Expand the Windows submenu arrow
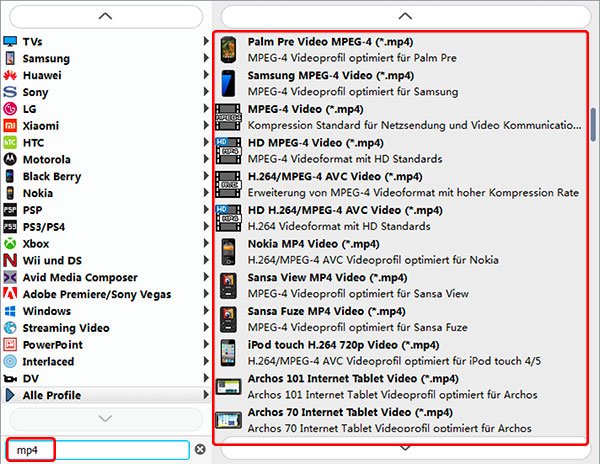This screenshot has height=464, width=600. 206,310
